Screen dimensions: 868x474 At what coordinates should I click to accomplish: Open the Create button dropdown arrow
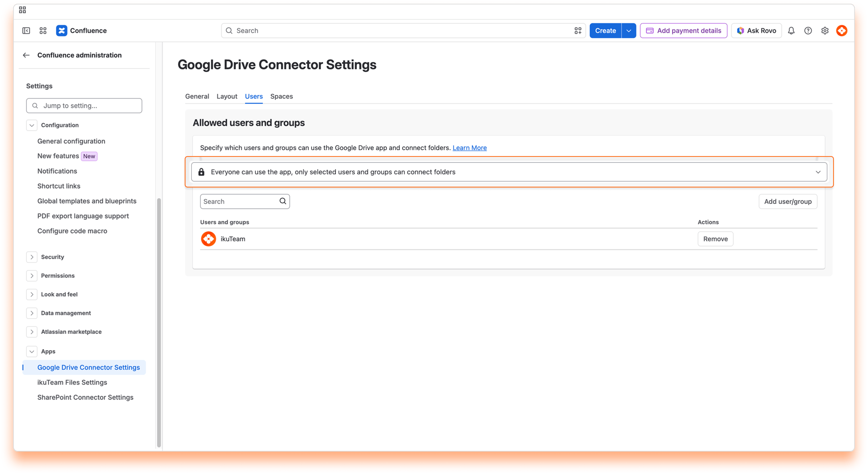point(629,30)
